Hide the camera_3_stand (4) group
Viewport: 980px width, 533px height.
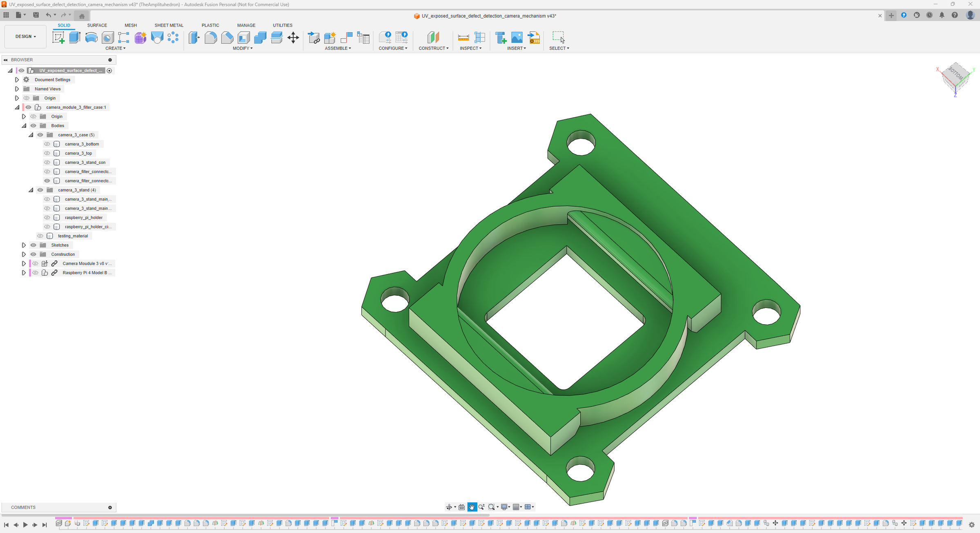pyautogui.click(x=40, y=190)
